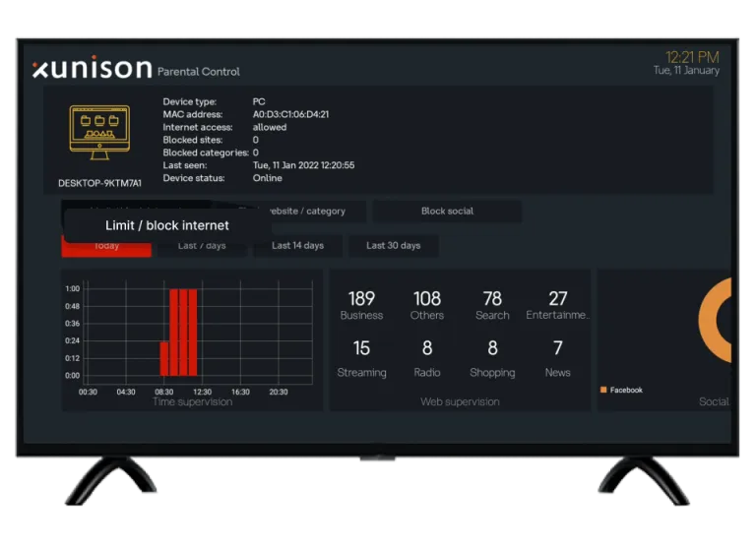The image size is (756, 550).
Task: Click the Last seen timestamp value
Action: [304, 165]
